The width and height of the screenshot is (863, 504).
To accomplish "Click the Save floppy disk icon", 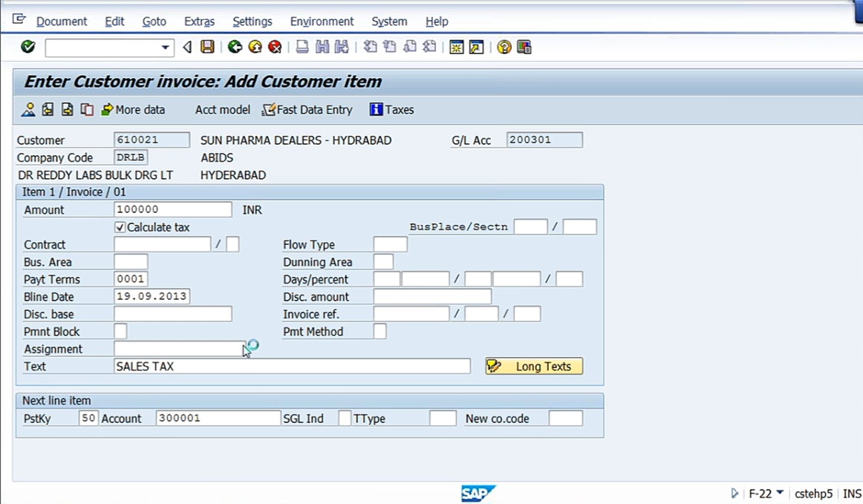I will [207, 48].
